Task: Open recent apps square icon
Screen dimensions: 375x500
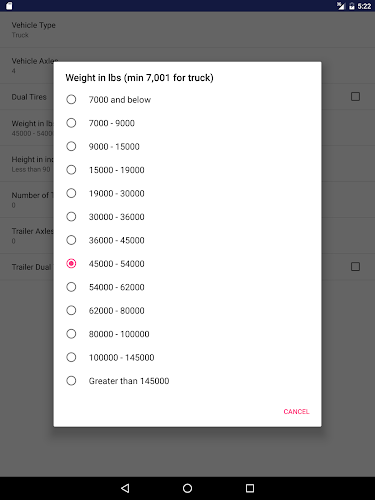Action: click(250, 488)
